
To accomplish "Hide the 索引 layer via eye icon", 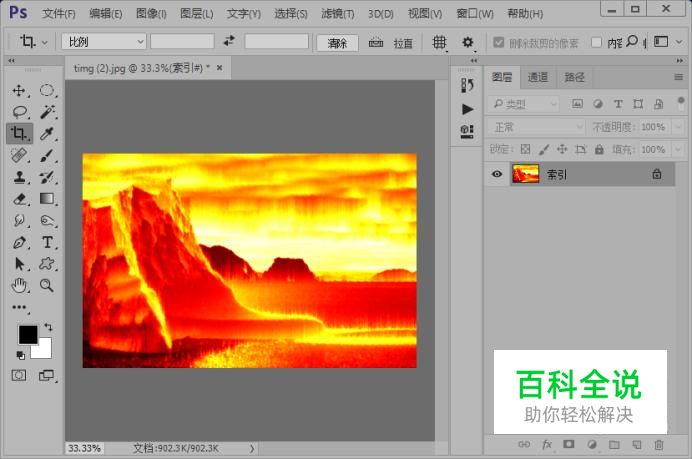I will pos(497,174).
